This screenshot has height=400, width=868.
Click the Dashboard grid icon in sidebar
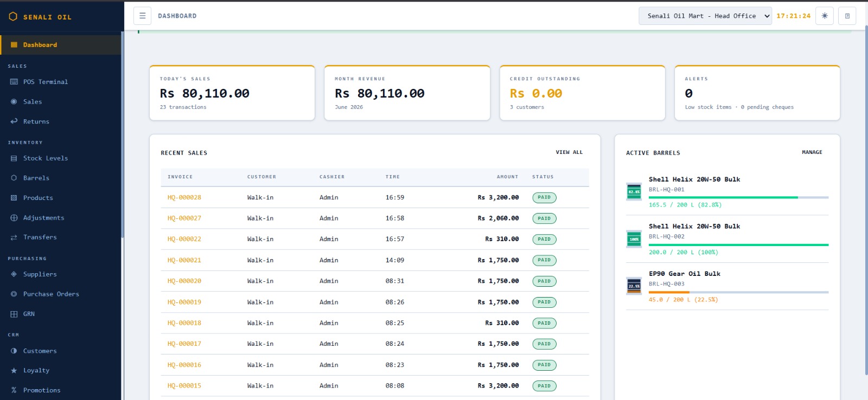[14, 45]
